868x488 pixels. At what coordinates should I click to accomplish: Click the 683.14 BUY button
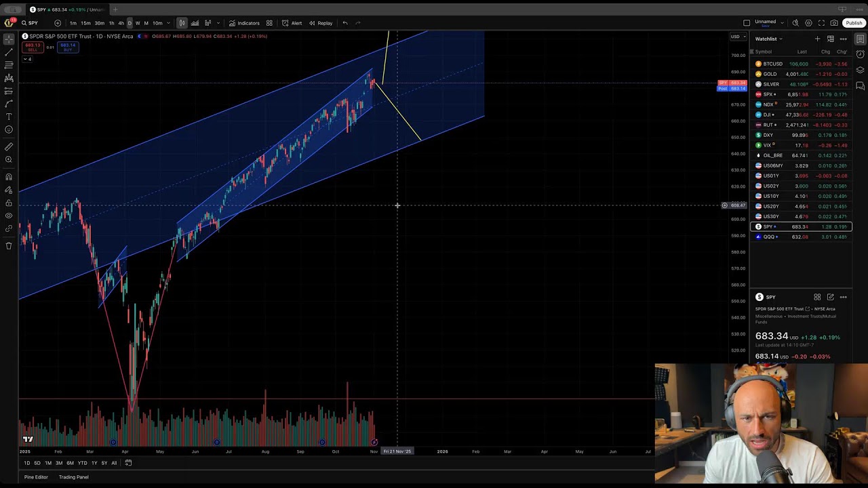68,47
